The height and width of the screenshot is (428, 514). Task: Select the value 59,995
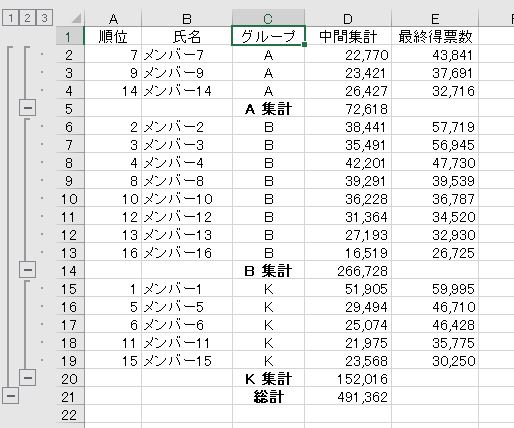click(x=435, y=288)
